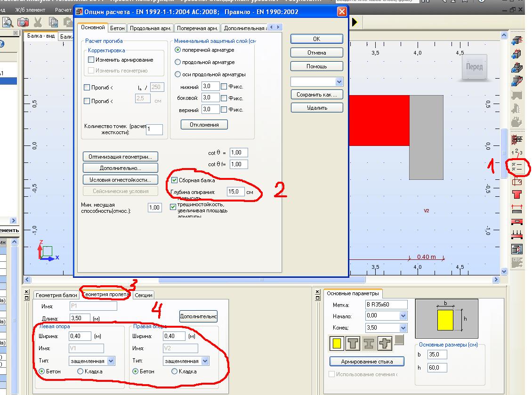This screenshot has height=395, width=532.
Task: Open the 'Начало' dropdown
Action: (x=403, y=315)
